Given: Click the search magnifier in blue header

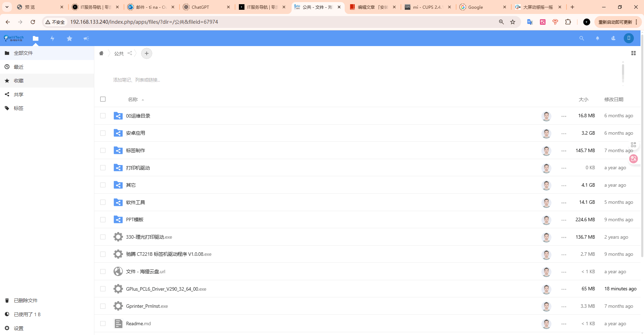Looking at the screenshot, I should coord(581,38).
